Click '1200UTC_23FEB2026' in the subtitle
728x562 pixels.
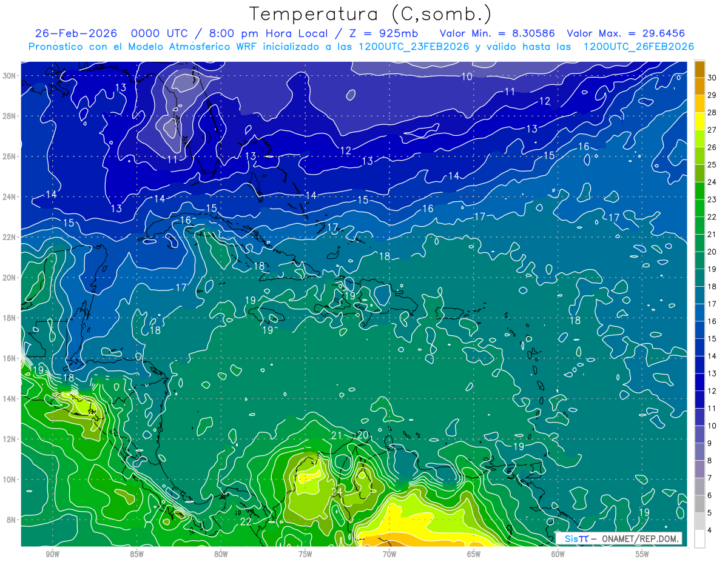tap(413, 47)
